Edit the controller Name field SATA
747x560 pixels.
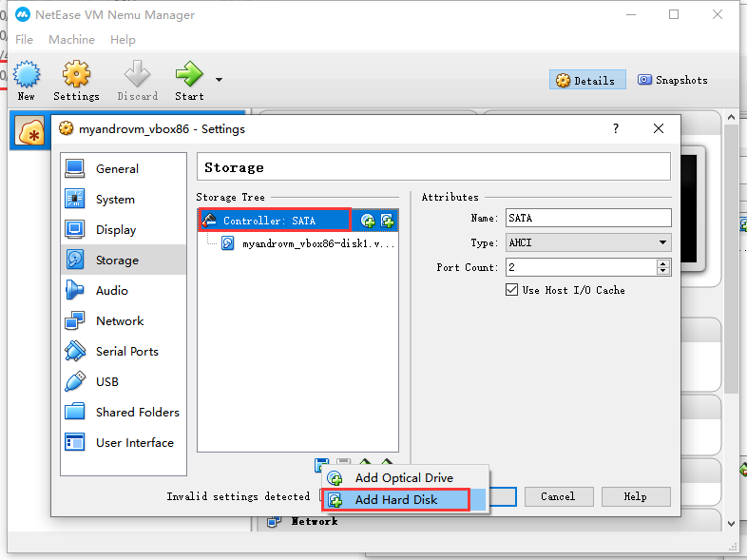pyautogui.click(x=588, y=218)
